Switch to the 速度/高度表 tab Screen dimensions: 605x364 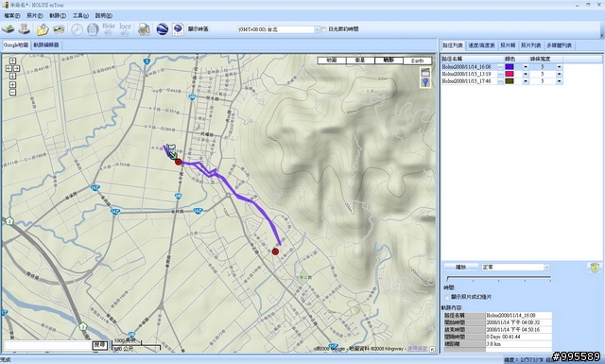481,45
